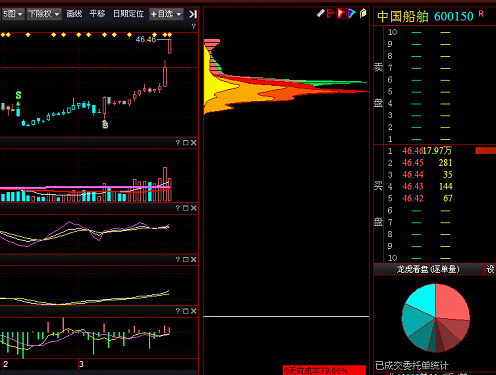Click the 设 settings button beside 龙虎看盘

point(490,269)
